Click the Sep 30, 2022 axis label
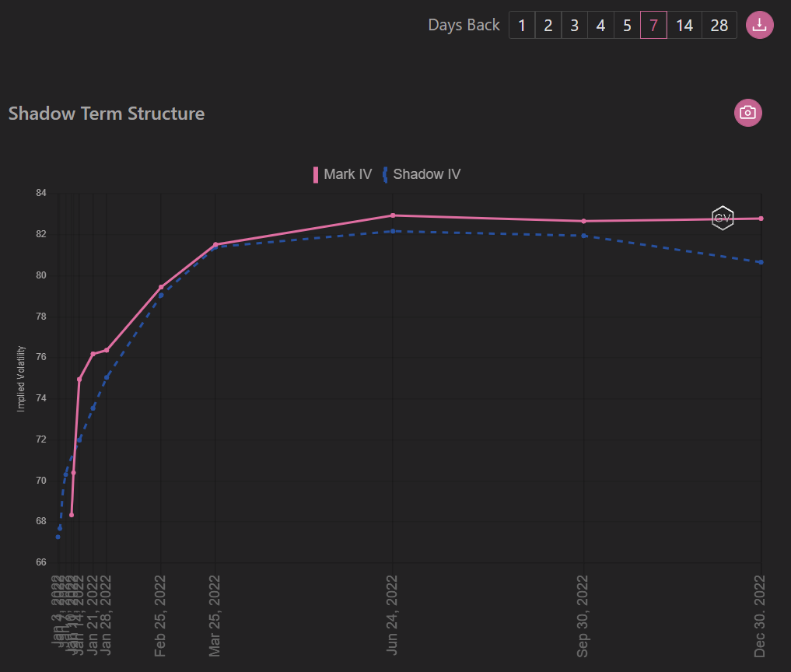 coord(583,616)
